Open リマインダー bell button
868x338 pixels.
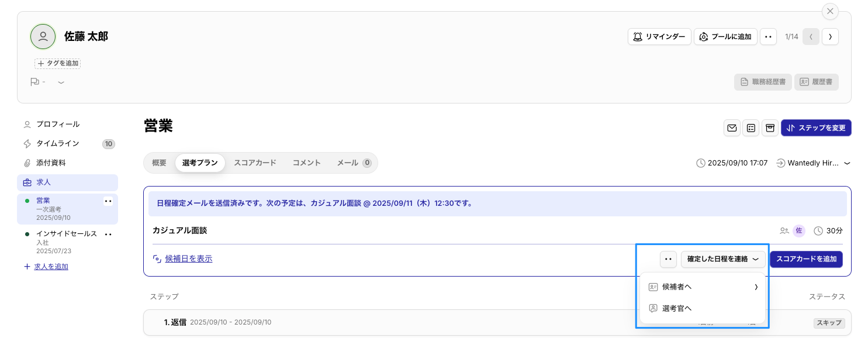(659, 37)
